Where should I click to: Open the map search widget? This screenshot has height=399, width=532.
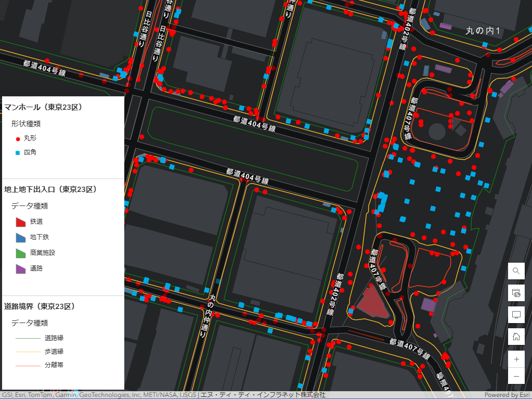point(516,271)
